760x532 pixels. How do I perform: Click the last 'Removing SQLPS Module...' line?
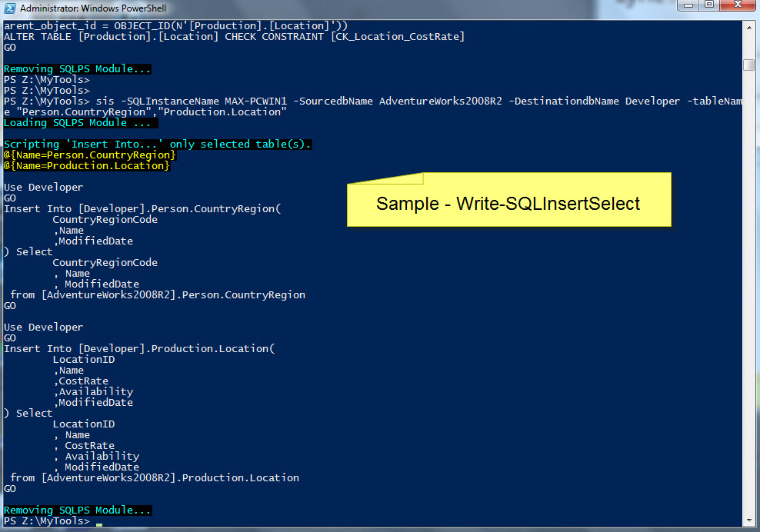point(78,510)
